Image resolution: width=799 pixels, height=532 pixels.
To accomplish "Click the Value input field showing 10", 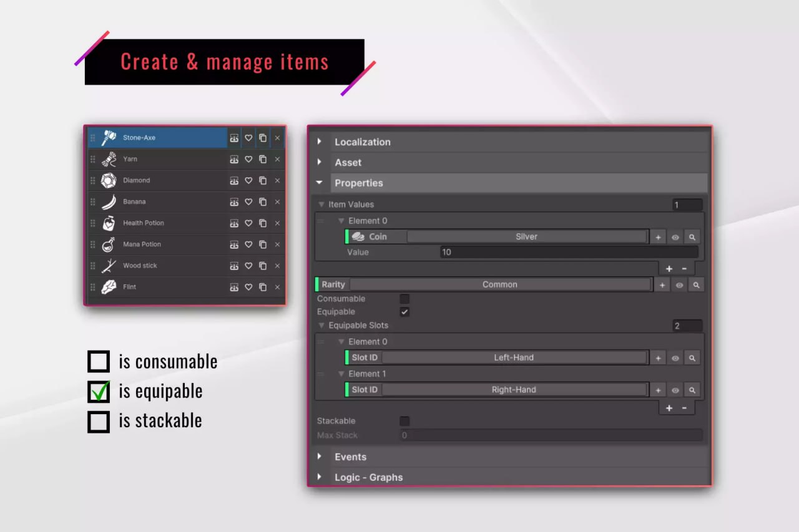I will coord(568,252).
